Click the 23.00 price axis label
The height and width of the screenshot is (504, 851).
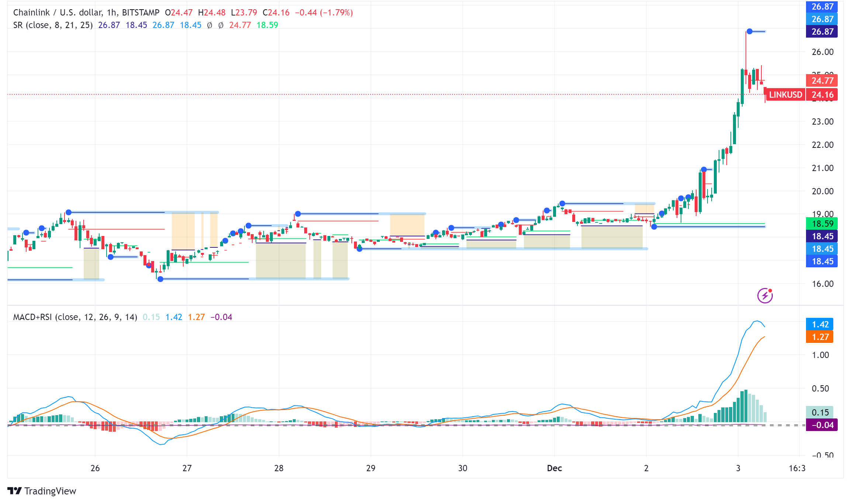point(822,122)
